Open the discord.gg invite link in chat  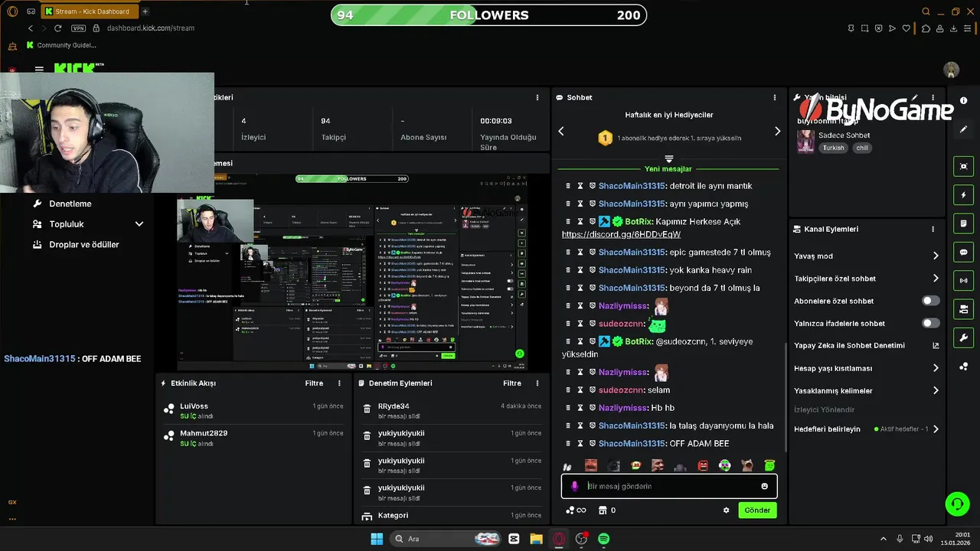point(621,234)
